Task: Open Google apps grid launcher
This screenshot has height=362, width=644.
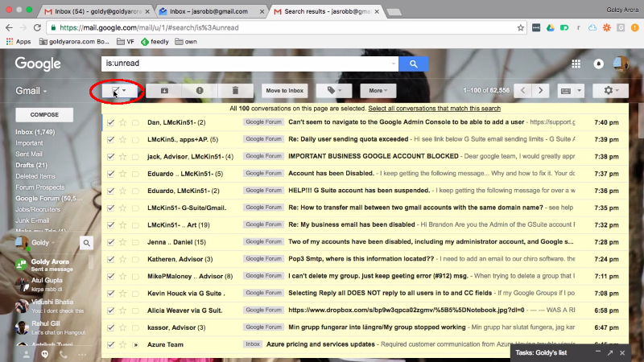Action: [x=576, y=64]
